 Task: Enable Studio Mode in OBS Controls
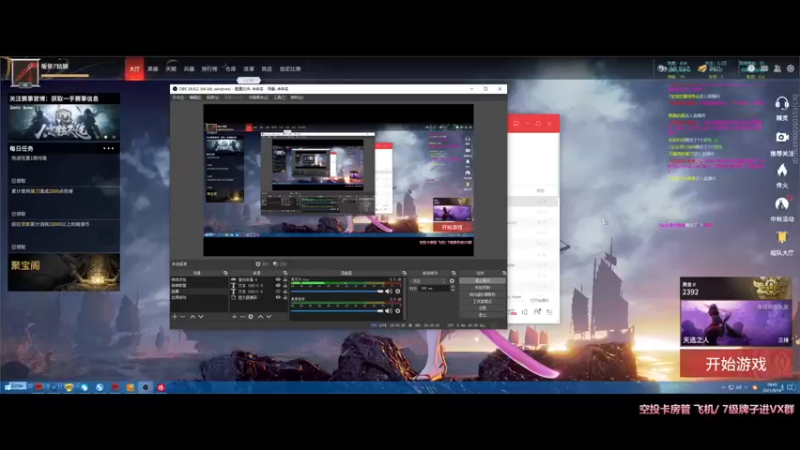point(482,302)
